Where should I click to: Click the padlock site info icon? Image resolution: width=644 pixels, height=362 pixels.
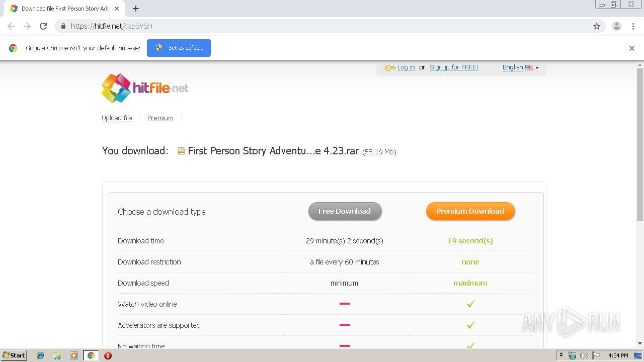[63, 26]
